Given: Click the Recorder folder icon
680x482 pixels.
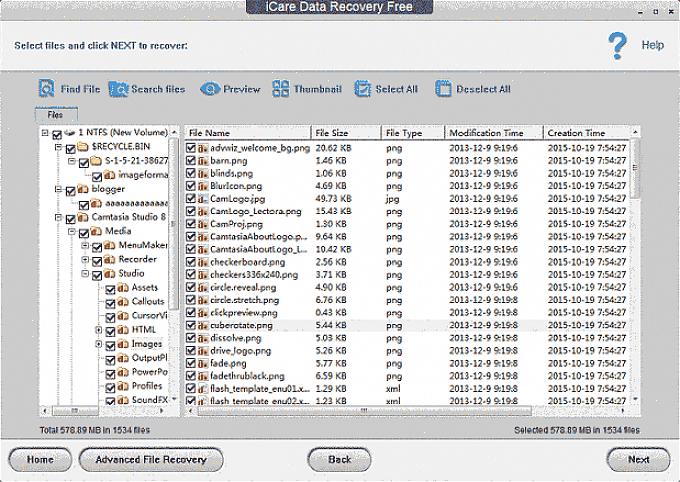Looking at the screenshot, I should 110,259.
